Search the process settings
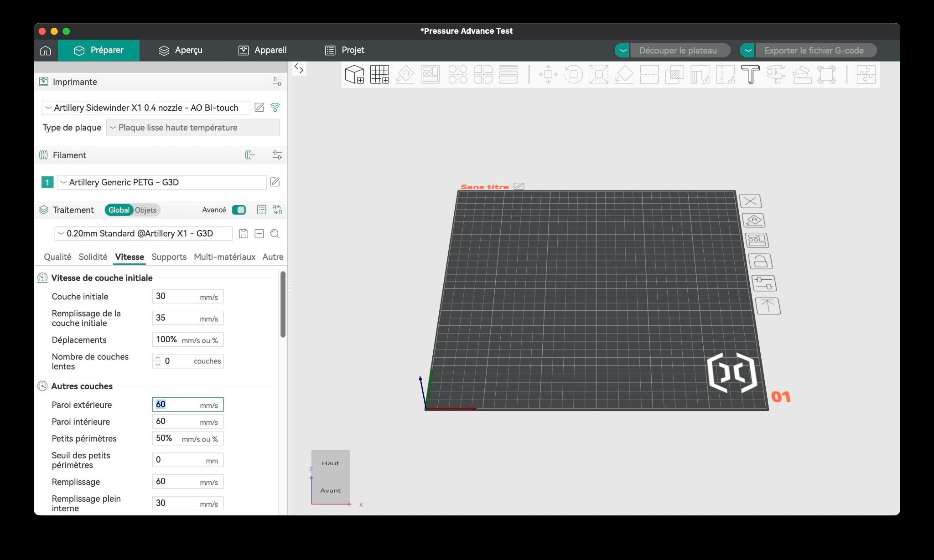Screen dimensions: 934x560 (x=275, y=234)
